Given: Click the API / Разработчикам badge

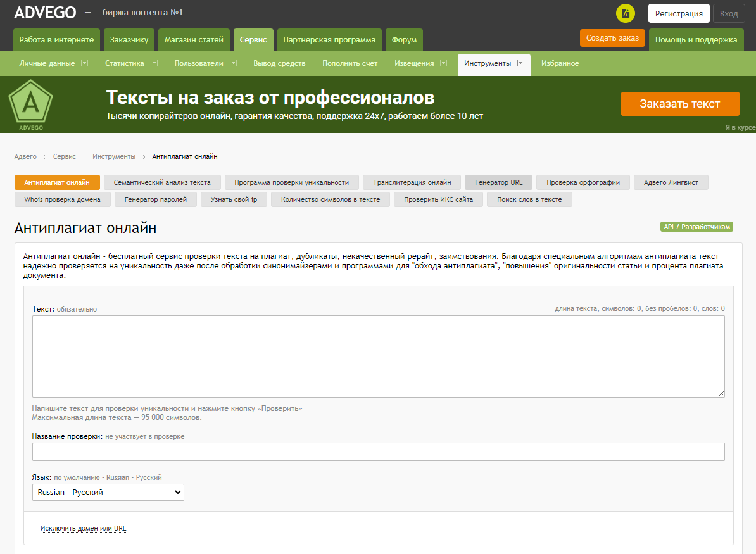Looking at the screenshot, I should tap(696, 227).
